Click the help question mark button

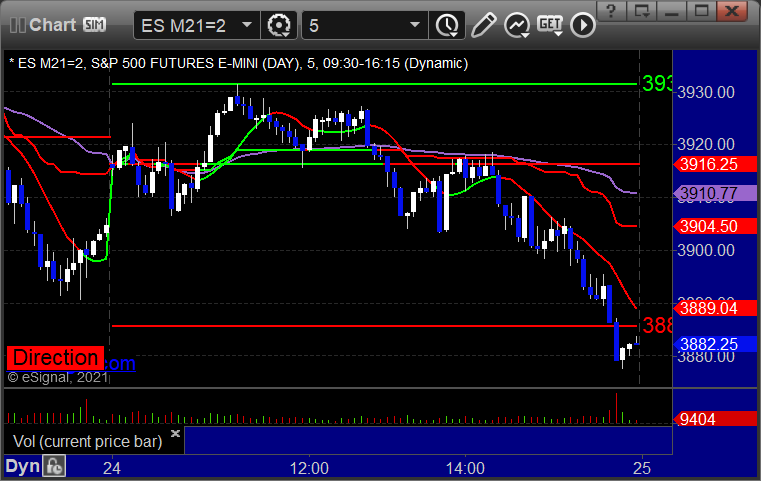(612, 10)
